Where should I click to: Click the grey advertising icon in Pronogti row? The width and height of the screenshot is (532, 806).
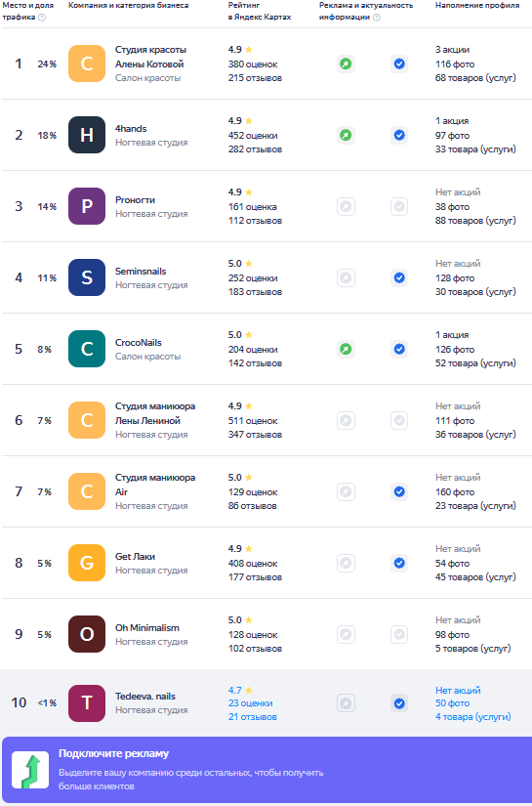coord(347,207)
